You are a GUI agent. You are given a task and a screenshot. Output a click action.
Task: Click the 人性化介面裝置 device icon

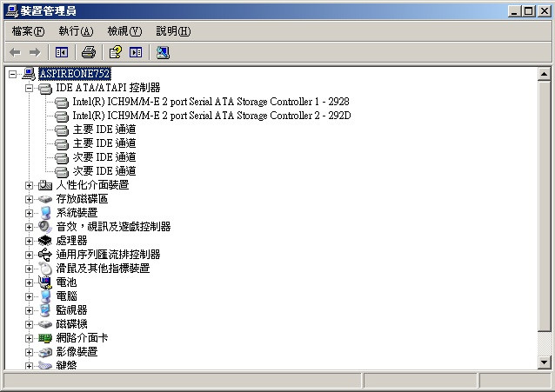pos(45,185)
